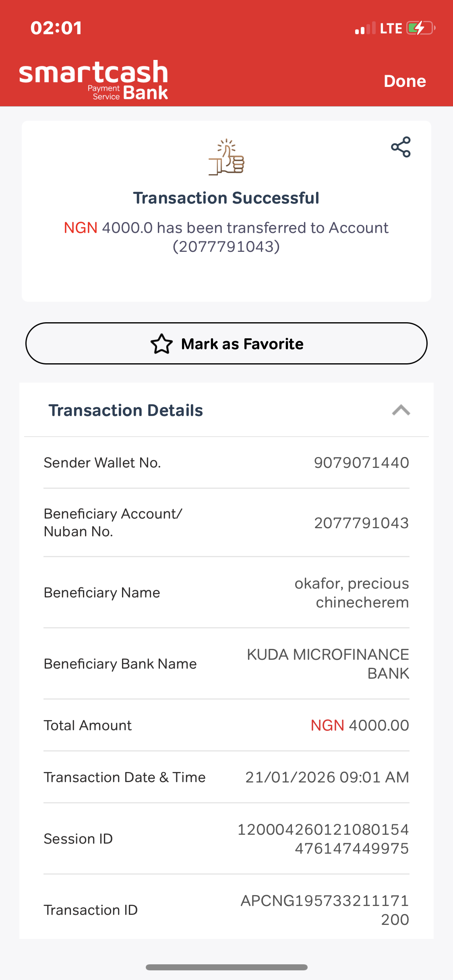Tap the thumbs-up success icon
This screenshot has width=453, height=980.
(x=227, y=157)
